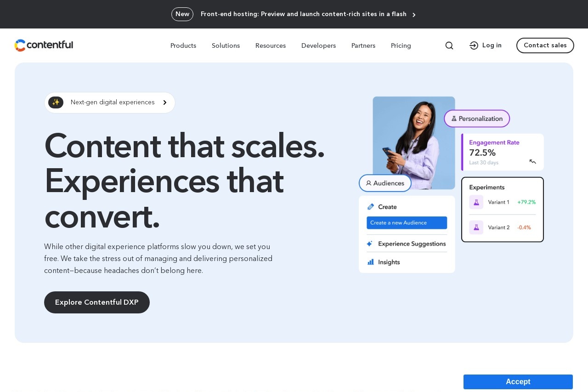Click the Experiments heading
This screenshot has height=392, width=588.
click(487, 187)
